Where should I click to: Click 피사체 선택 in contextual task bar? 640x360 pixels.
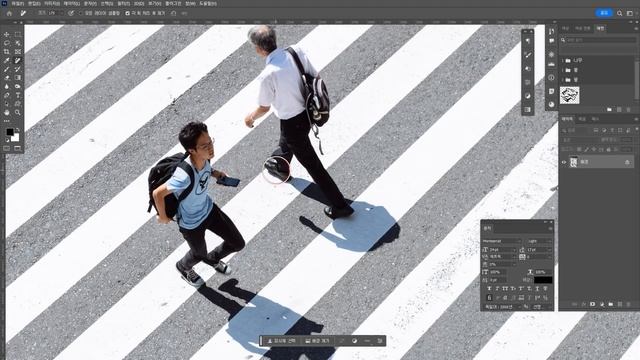point(282,340)
